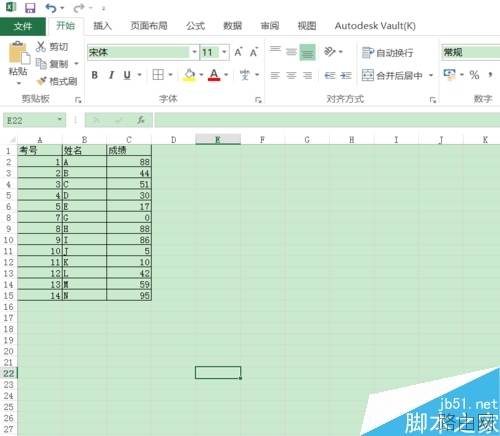500x436 pixels.
Task: Click the Copy icon
Action: point(41,63)
